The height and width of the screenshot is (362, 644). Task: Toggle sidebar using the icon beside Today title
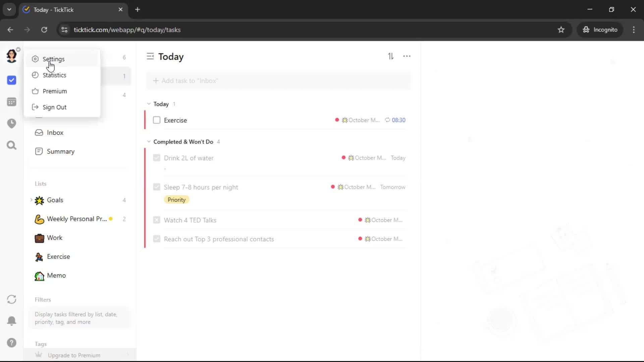[150, 56]
